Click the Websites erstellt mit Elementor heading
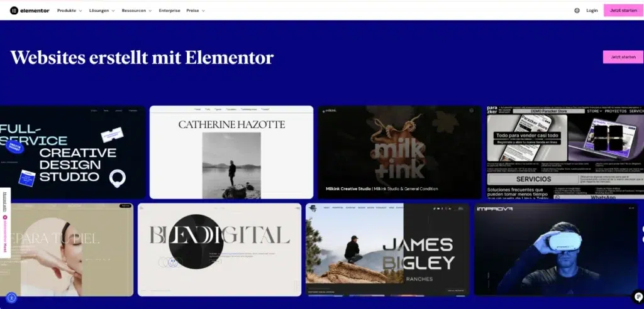The width and height of the screenshot is (644, 309). coord(142,57)
